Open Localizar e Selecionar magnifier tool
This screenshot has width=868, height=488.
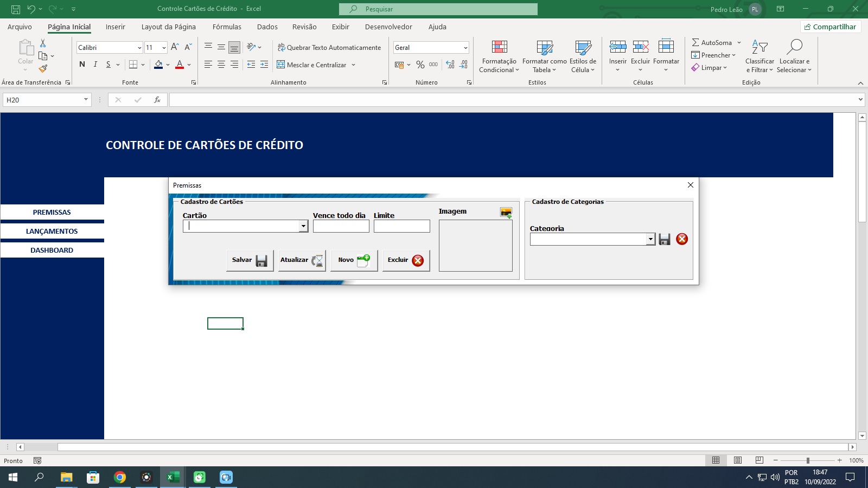point(794,56)
